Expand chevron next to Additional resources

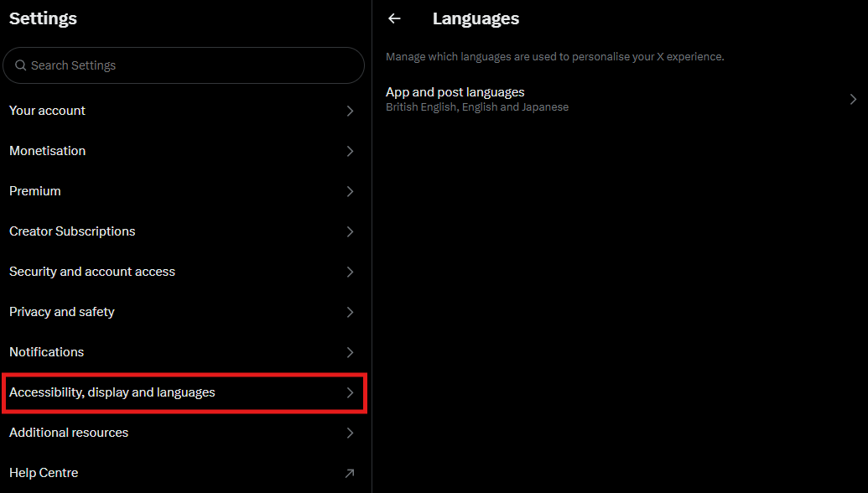pos(350,433)
